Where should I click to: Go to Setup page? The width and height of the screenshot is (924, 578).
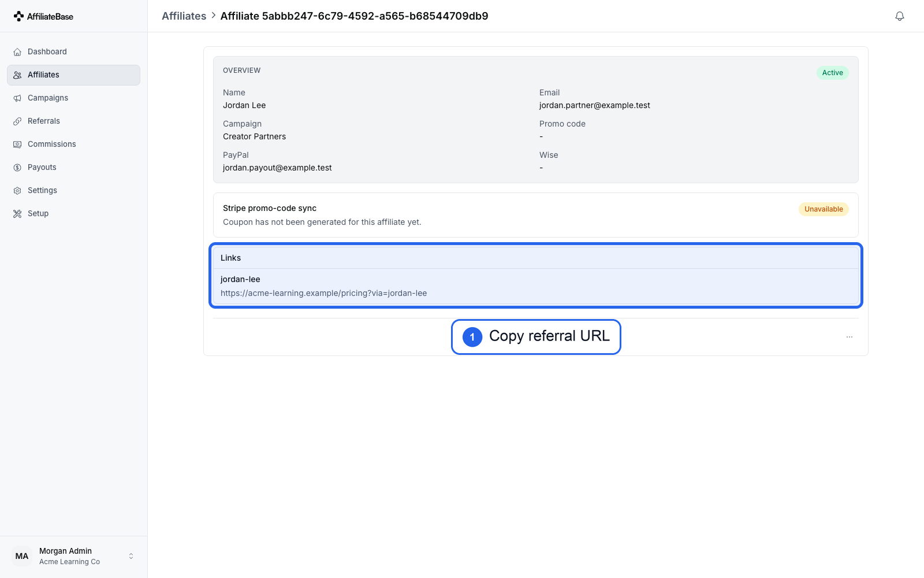coord(73,214)
